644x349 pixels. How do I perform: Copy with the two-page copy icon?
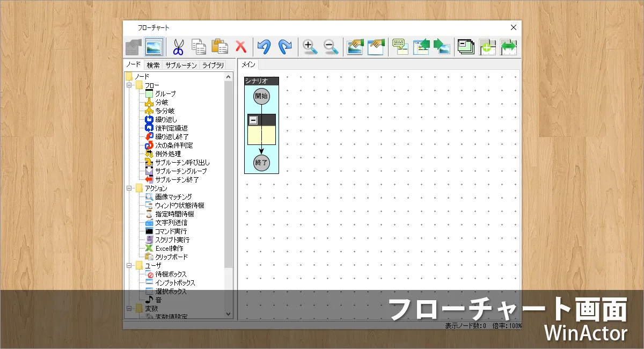pos(199,47)
